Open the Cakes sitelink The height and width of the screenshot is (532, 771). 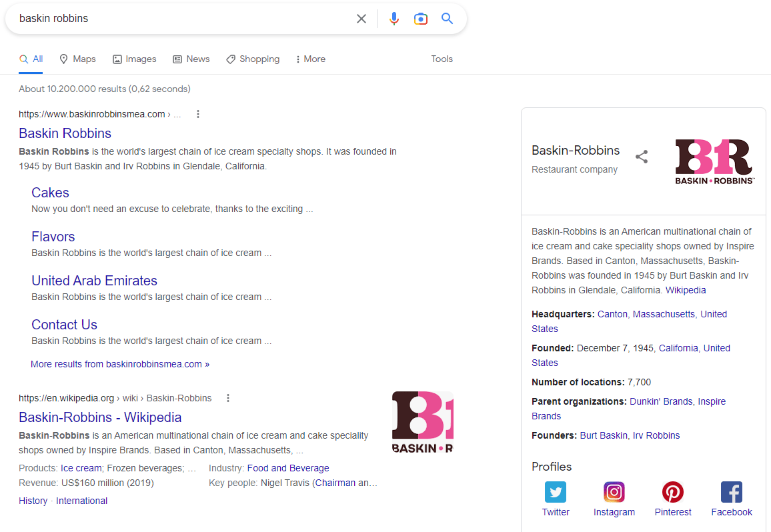(x=50, y=193)
